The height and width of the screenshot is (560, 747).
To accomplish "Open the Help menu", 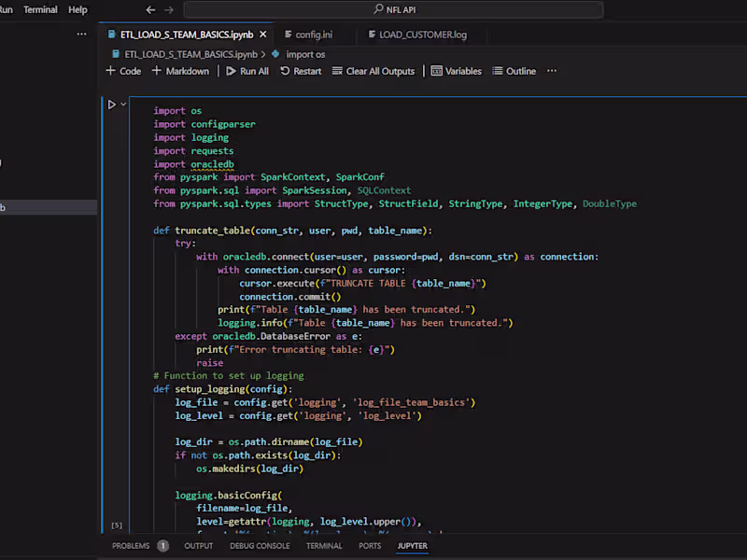I will coord(78,9).
